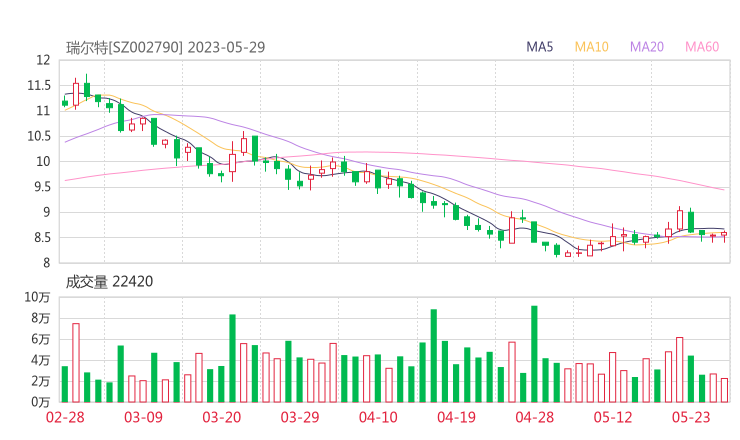Click the 05-12 date axis label
The image size is (740, 440).
pyautogui.click(x=613, y=417)
